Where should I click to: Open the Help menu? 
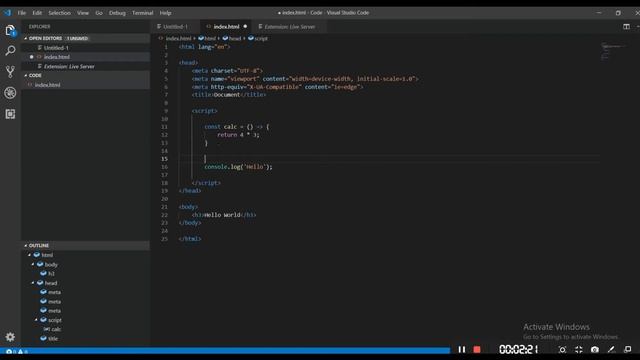pyautogui.click(x=165, y=13)
